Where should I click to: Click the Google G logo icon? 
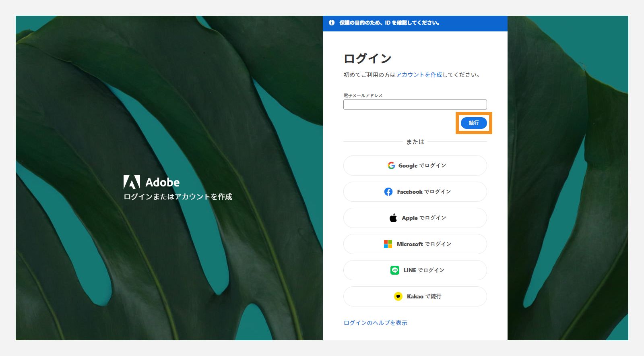[391, 166]
